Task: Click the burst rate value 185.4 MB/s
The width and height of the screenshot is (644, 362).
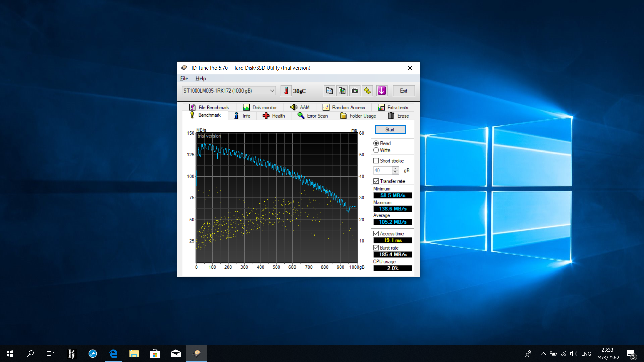Action: click(392, 254)
